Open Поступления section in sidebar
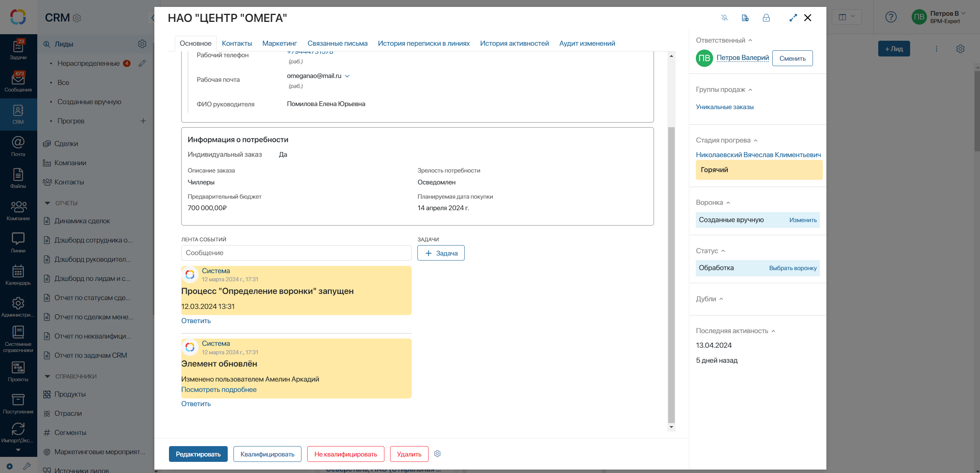Image resolution: width=980 pixels, height=473 pixels. tap(18, 404)
